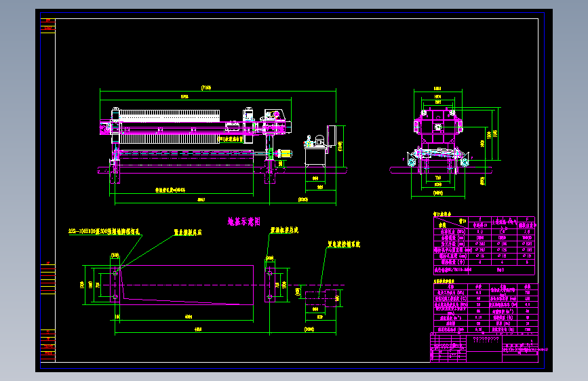Image resolution: width=588 pixels, height=381 pixels.
Task: Click the dashed hydraulic station outline in plan view
Action: [x=321, y=298]
